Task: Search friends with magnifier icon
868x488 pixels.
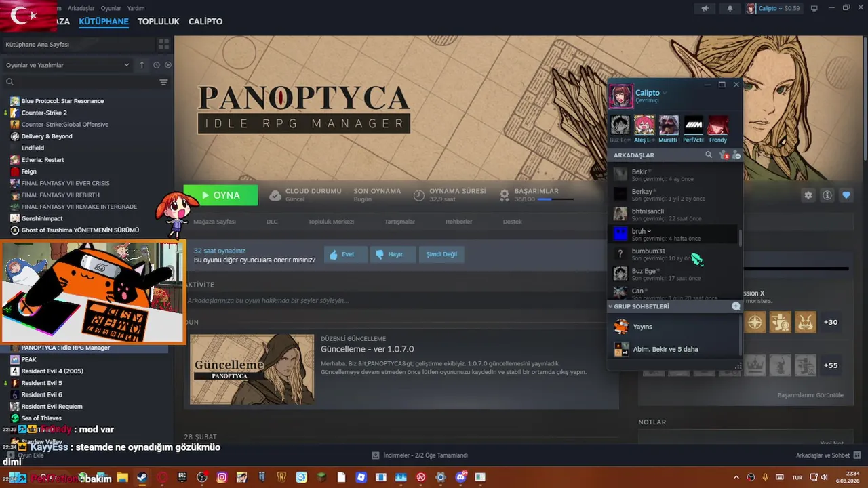Action: click(x=709, y=155)
